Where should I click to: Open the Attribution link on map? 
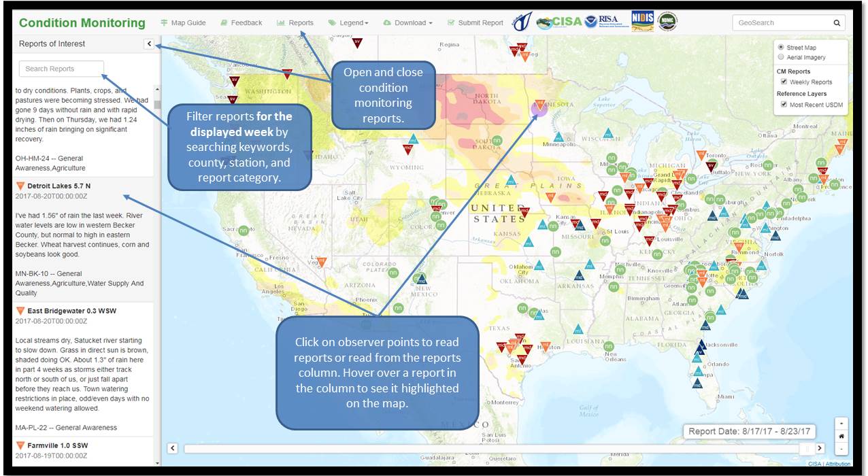(838, 464)
